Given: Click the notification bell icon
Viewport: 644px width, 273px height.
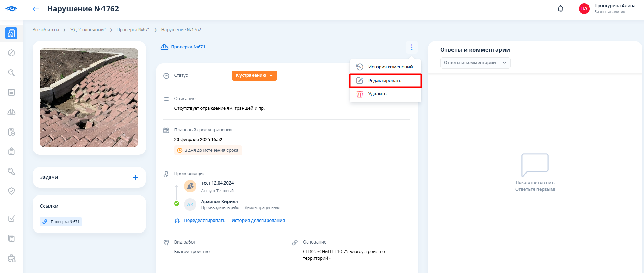Looking at the screenshot, I should coord(560,9).
